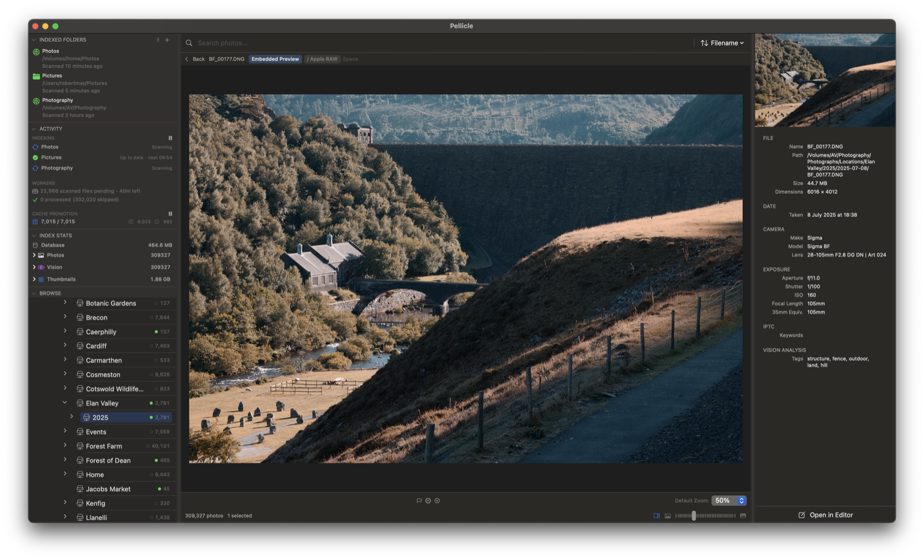Switch to Embedded Preview mode
Image resolution: width=924 pixels, height=560 pixels.
275,59
